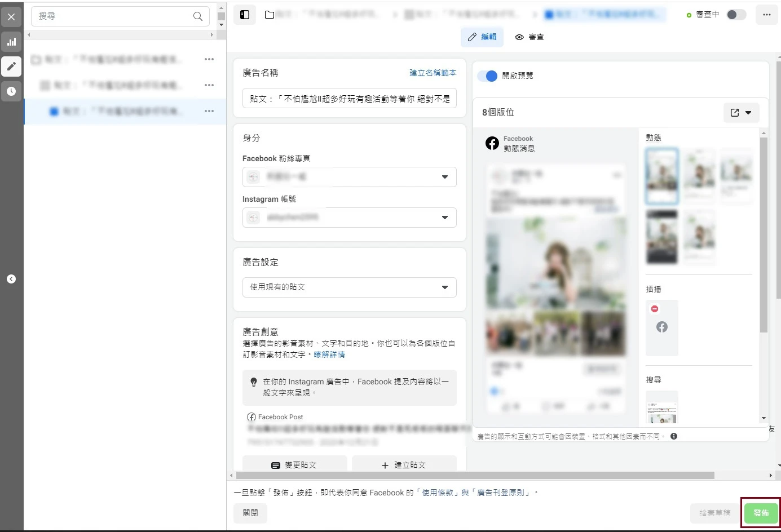Click the search magnifier icon
The width and height of the screenshot is (781, 532).
pyautogui.click(x=198, y=16)
